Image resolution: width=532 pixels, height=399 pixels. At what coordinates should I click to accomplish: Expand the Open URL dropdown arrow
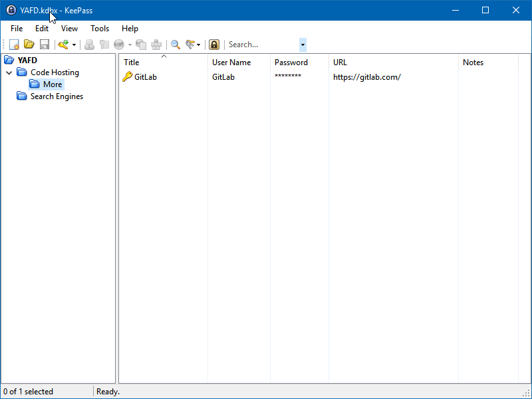tap(130, 45)
